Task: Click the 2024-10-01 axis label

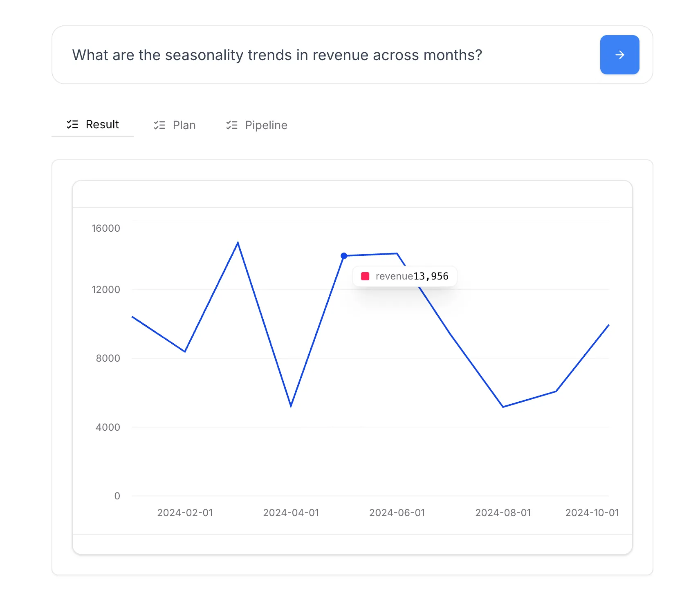Action: (592, 512)
